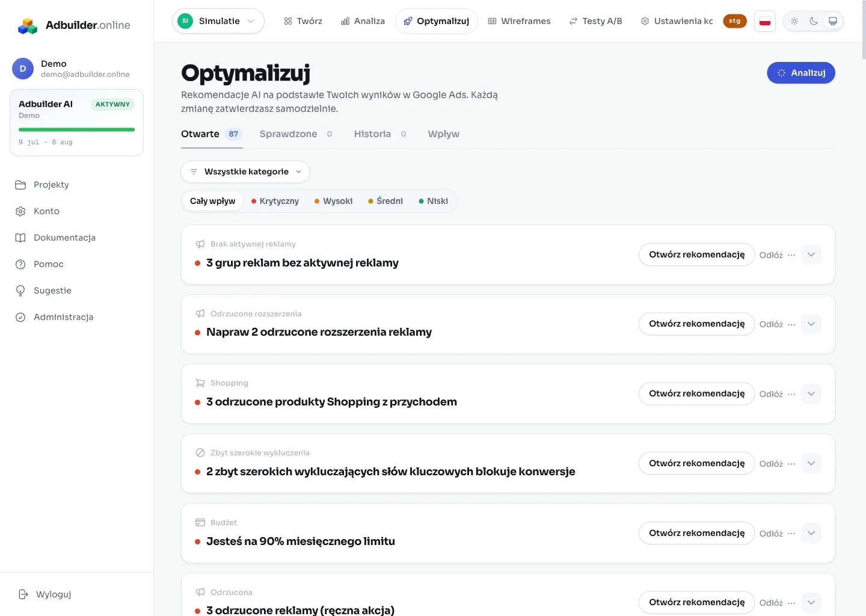866x616 pixels.
Task: Select the Otwarte tab
Action: click(212, 134)
